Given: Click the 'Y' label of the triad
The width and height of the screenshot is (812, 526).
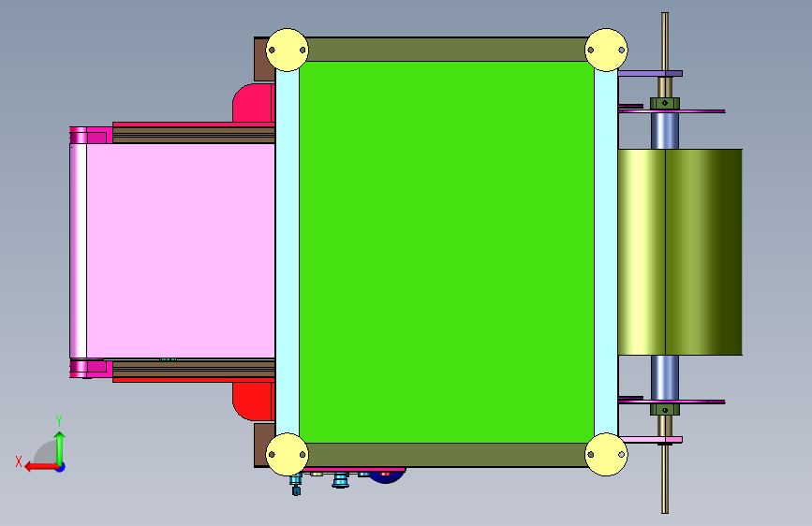Looking at the screenshot, I should (x=59, y=421).
